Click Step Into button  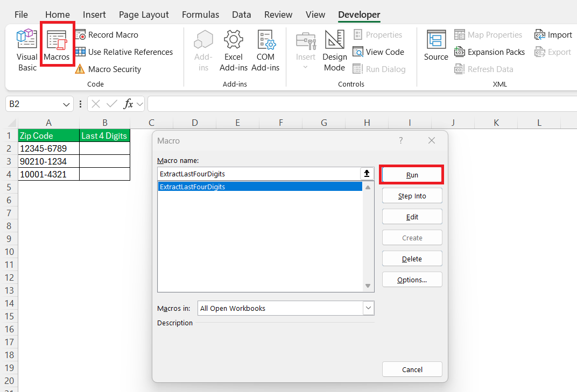click(x=412, y=196)
